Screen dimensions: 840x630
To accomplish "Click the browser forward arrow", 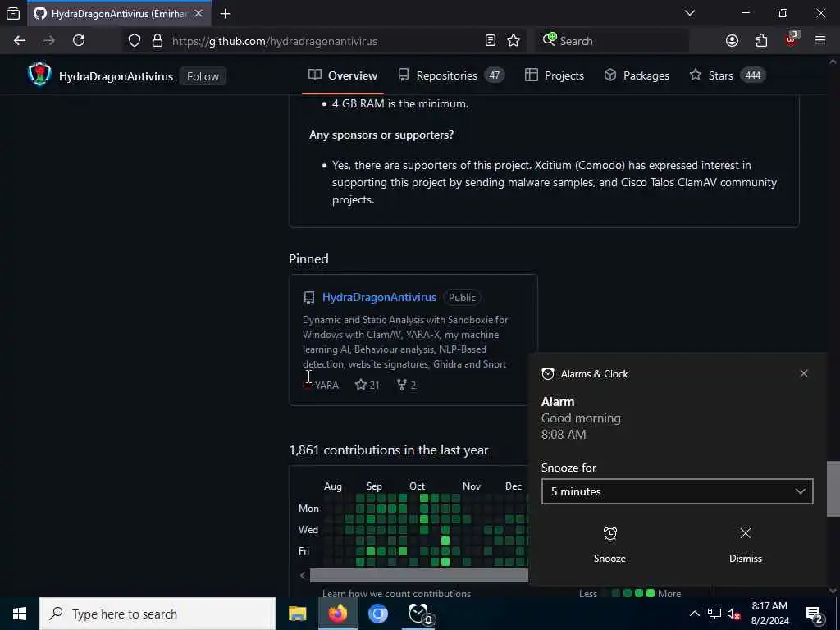I will pos(48,41).
